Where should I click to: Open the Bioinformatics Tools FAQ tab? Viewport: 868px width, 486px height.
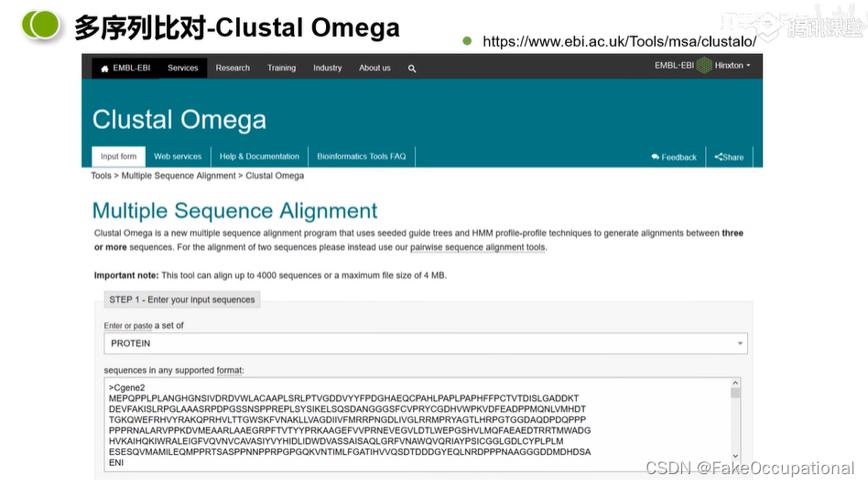[x=362, y=157]
